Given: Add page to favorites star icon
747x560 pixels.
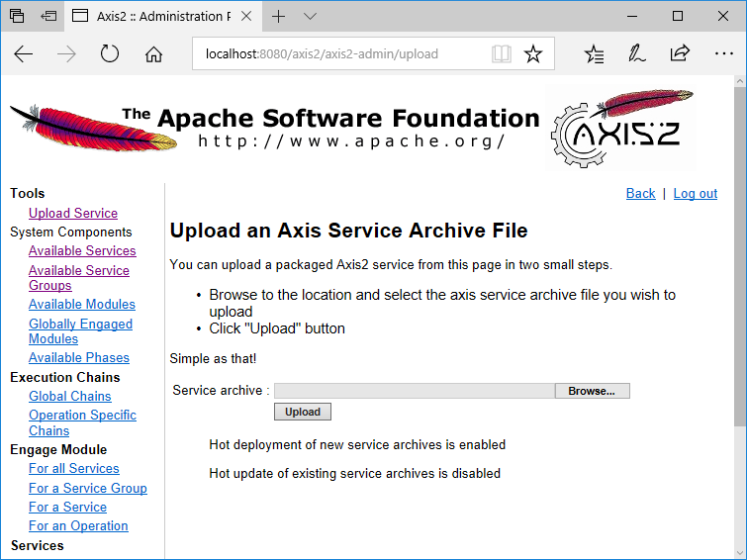Looking at the screenshot, I should (x=532, y=53).
